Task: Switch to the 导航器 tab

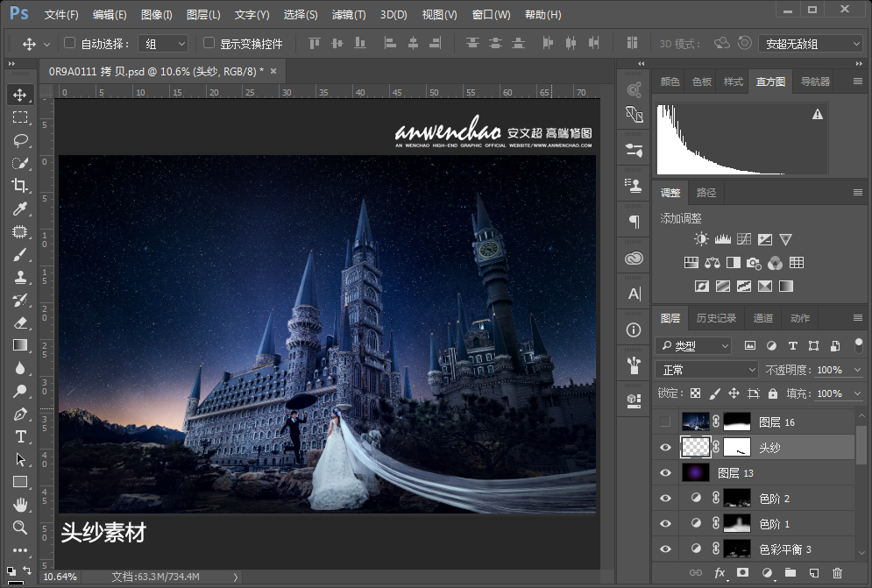Action: [x=815, y=81]
